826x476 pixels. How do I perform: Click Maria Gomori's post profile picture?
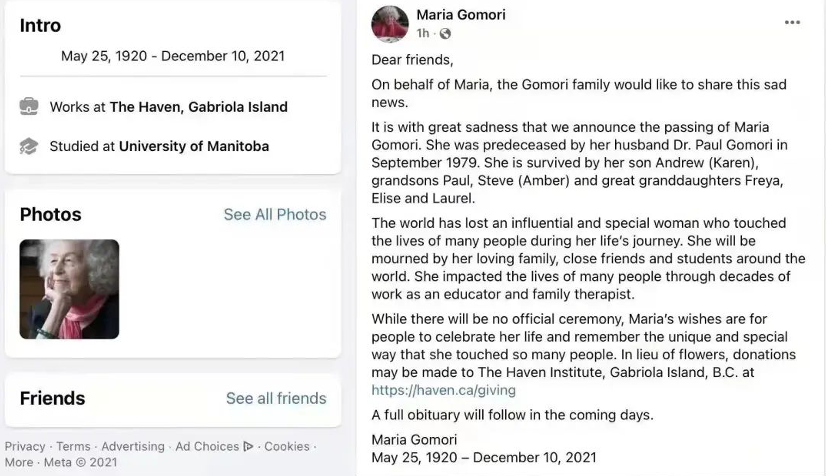tap(390, 24)
